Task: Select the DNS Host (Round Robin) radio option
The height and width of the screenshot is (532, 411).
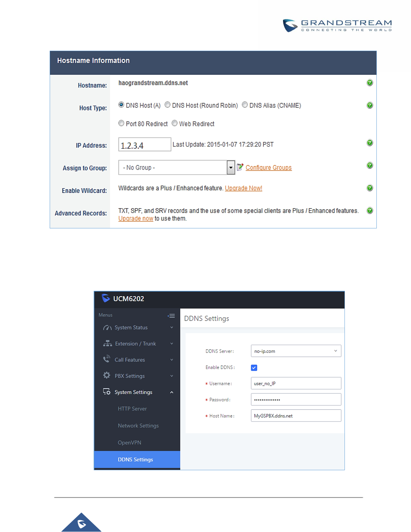Action: tap(168, 105)
